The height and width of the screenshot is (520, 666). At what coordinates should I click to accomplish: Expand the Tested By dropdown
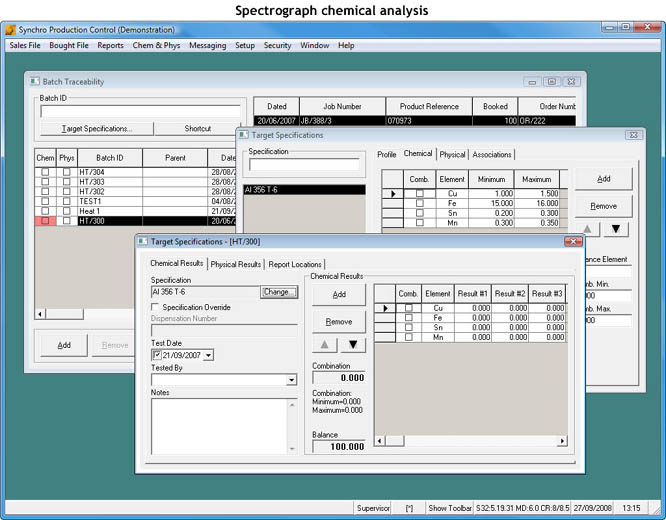[291, 380]
